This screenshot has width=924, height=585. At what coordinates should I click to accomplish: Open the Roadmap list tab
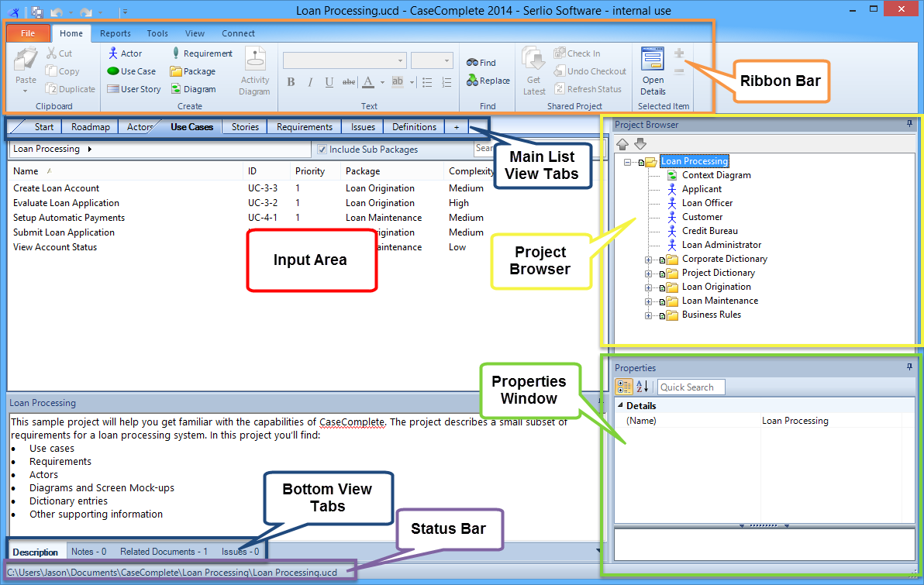(90, 126)
